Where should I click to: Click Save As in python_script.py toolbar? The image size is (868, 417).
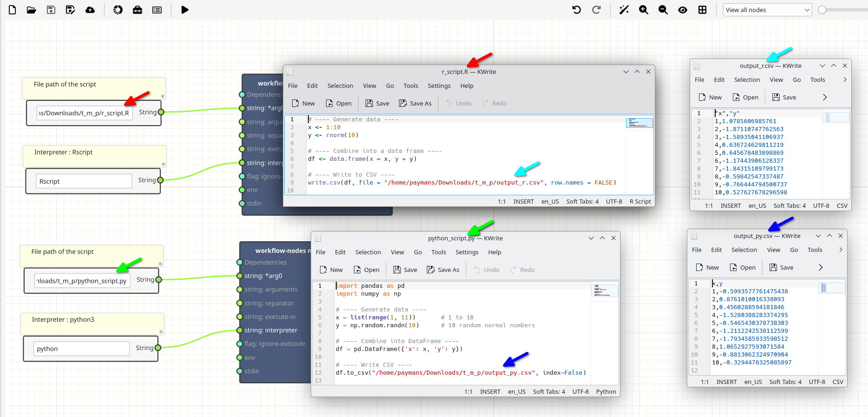[x=443, y=270]
